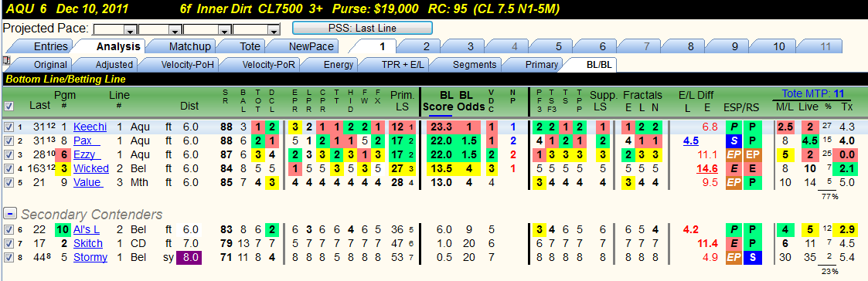
Task: Click the Live odds 4.5 cell for Pax
Action: 810,140
